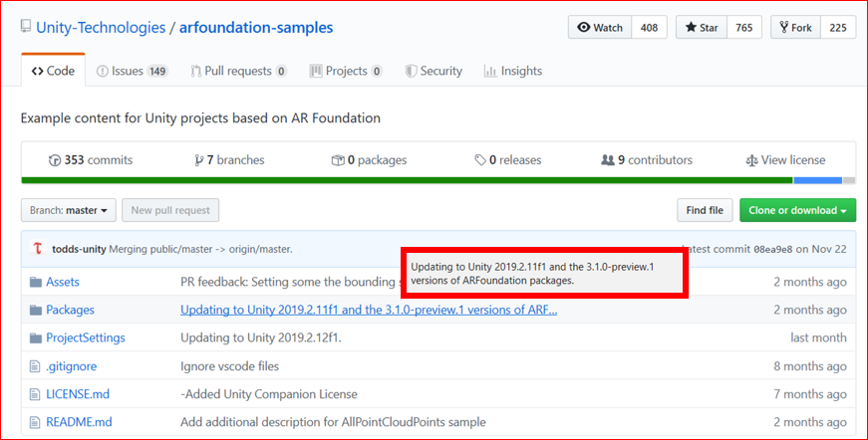The image size is (868, 440).
Task: Star the arfoundation-samples repository
Action: point(702,28)
